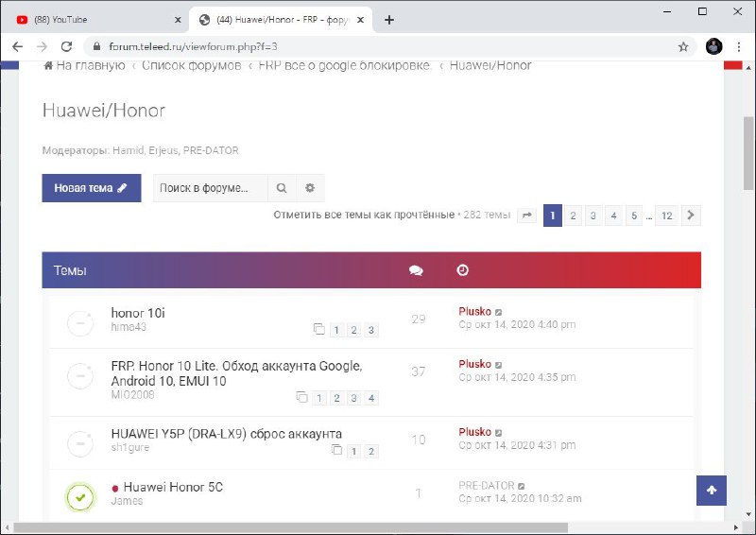The width and height of the screenshot is (756, 535).
Task: Open the honor 10i topic
Action: [138, 313]
